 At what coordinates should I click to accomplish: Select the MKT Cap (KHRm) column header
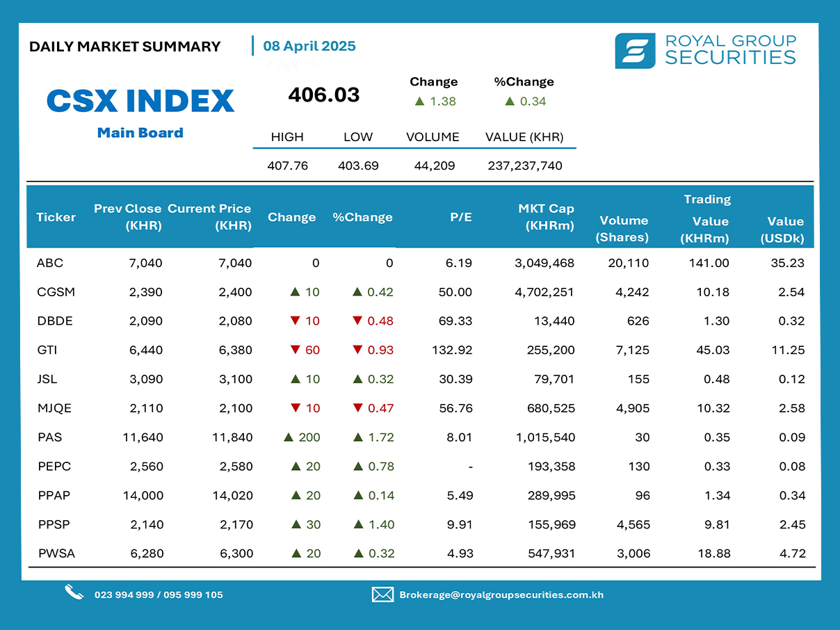[x=546, y=217]
